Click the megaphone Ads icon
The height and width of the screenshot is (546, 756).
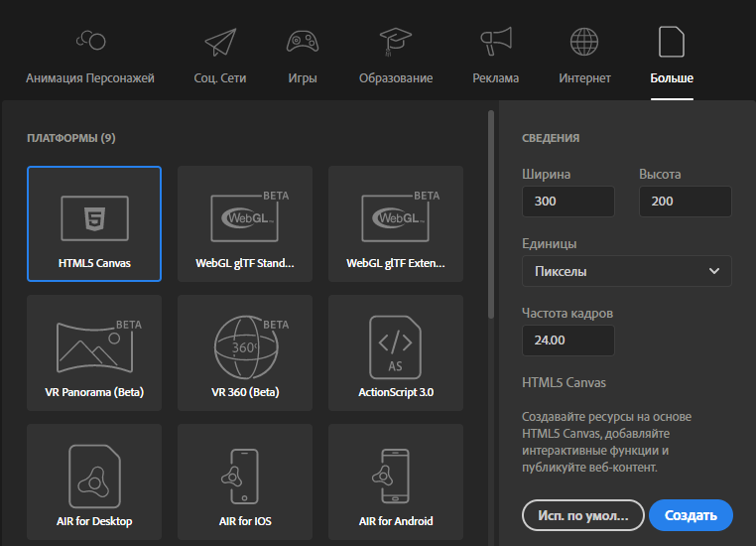496,42
